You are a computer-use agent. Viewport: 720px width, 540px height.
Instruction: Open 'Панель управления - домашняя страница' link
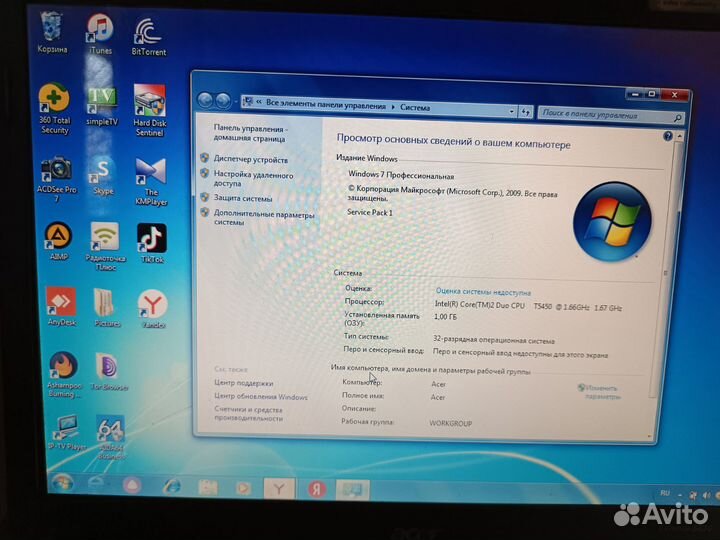tap(250, 133)
